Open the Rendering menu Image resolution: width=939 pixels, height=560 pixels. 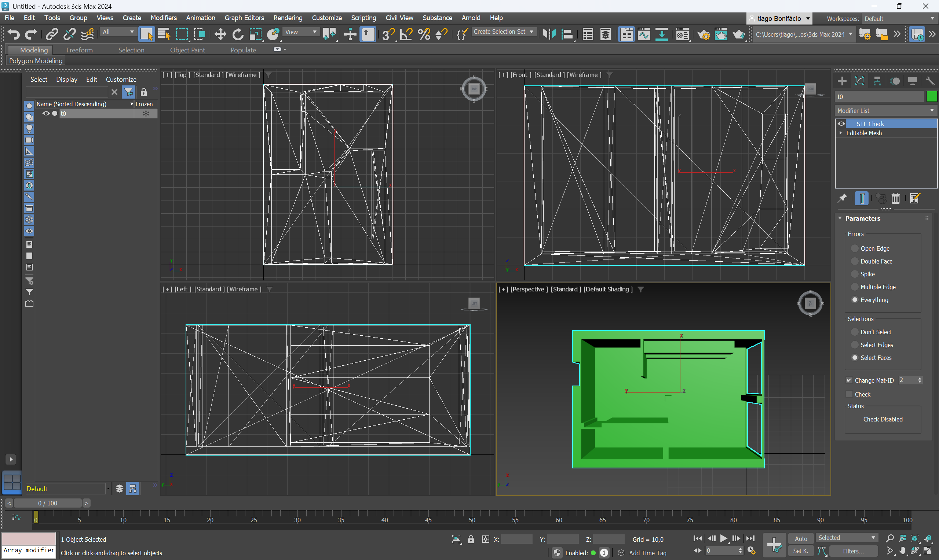288,18
